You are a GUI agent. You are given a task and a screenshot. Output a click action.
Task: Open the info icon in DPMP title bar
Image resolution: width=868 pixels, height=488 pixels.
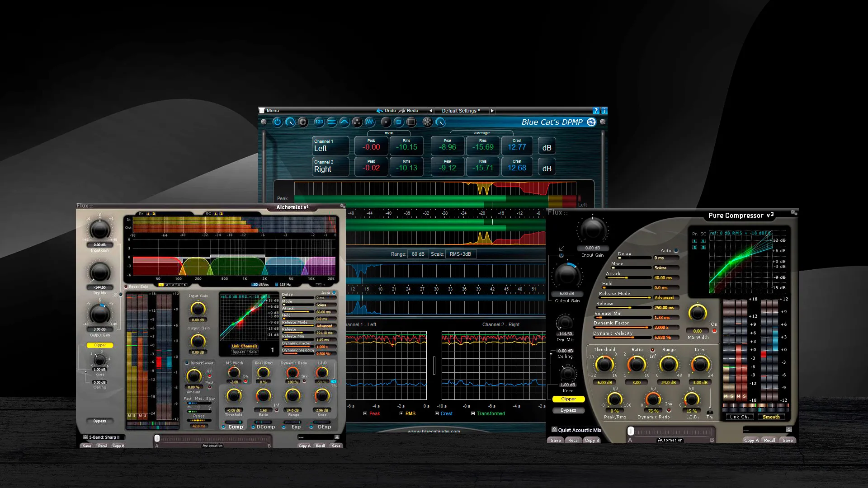point(604,111)
